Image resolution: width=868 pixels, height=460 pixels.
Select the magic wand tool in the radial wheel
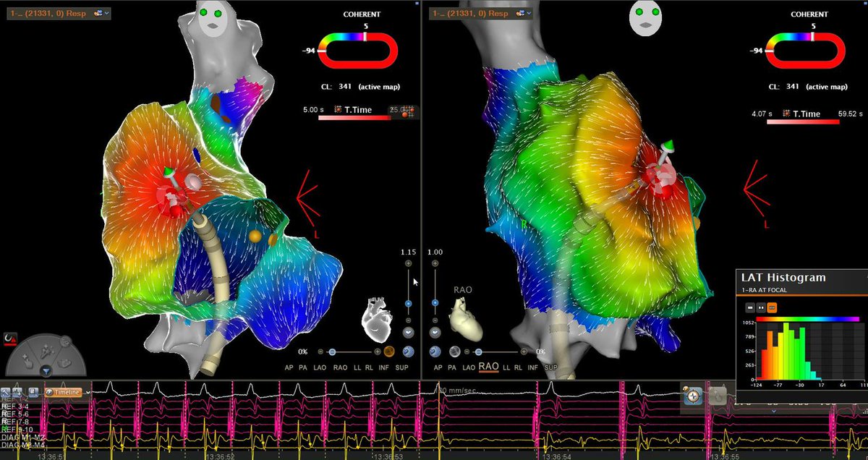click(46, 352)
